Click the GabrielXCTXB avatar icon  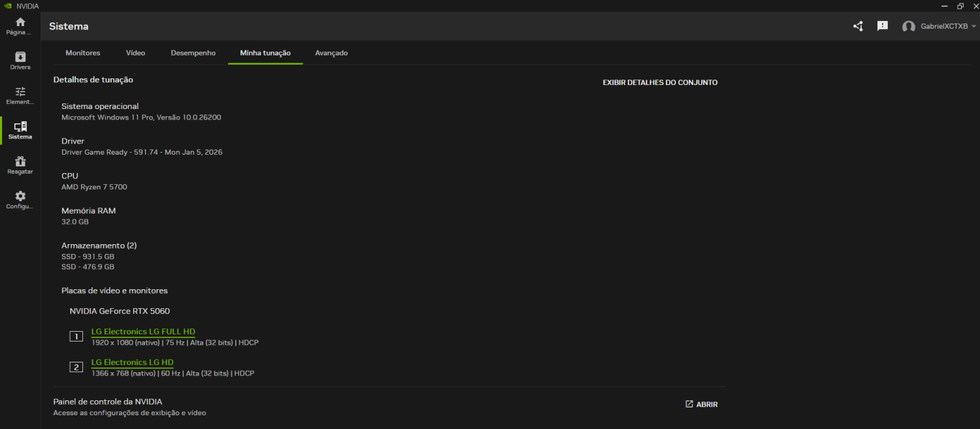[909, 26]
